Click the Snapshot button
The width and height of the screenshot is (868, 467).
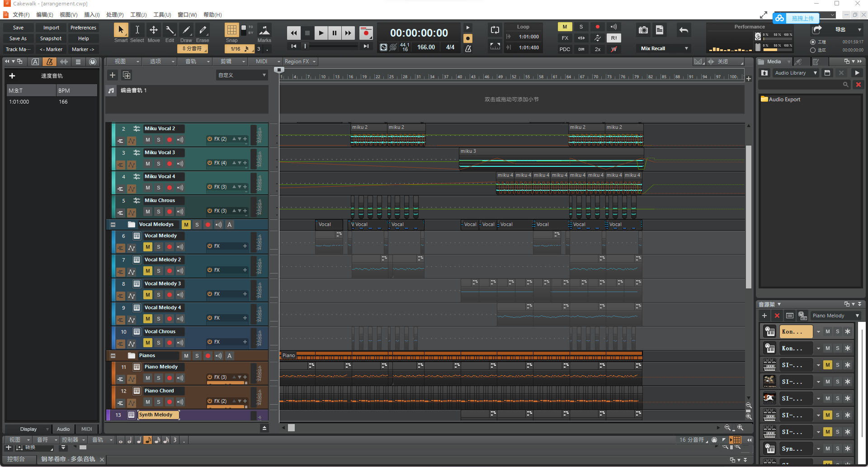point(51,38)
